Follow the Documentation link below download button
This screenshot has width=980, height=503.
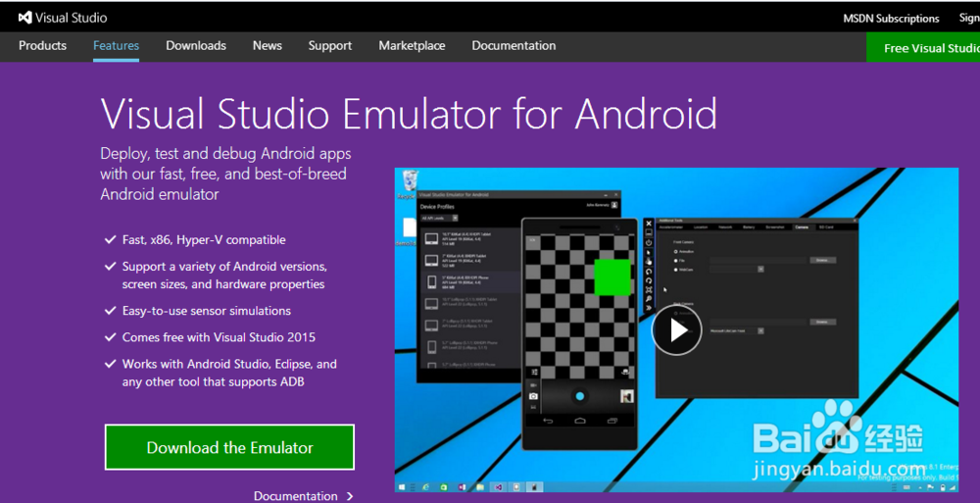[304, 496]
